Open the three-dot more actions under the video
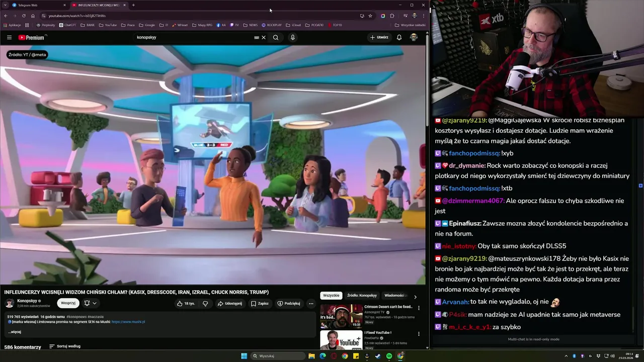The image size is (644, 362). (311, 303)
